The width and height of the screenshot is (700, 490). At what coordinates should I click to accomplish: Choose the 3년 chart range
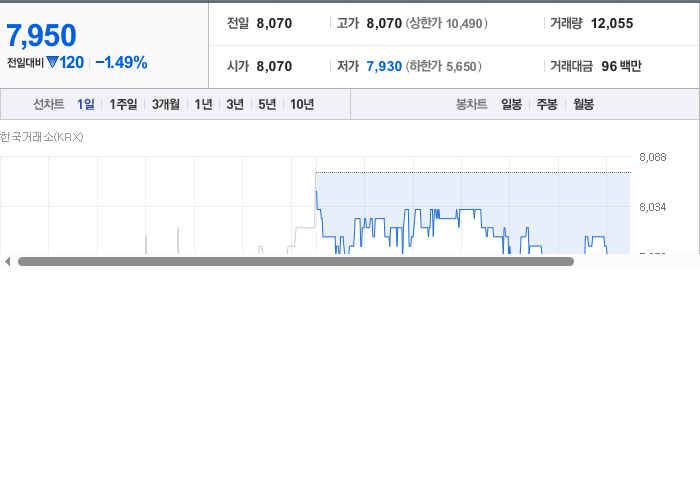tap(235, 104)
